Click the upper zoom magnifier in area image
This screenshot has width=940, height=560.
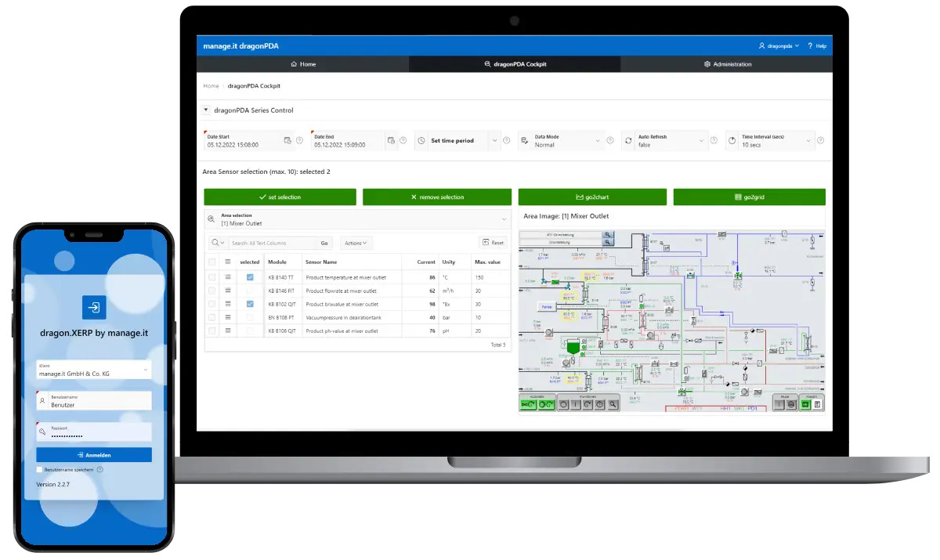coord(609,234)
